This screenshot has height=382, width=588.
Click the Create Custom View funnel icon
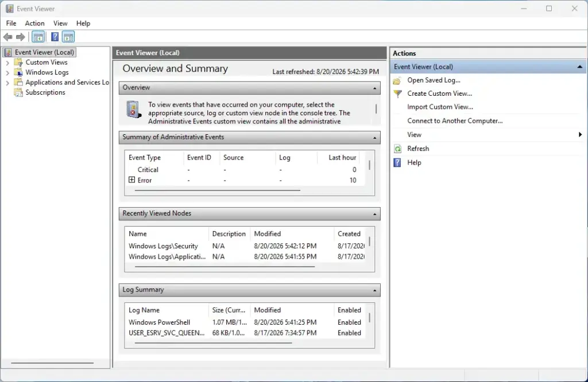click(397, 93)
